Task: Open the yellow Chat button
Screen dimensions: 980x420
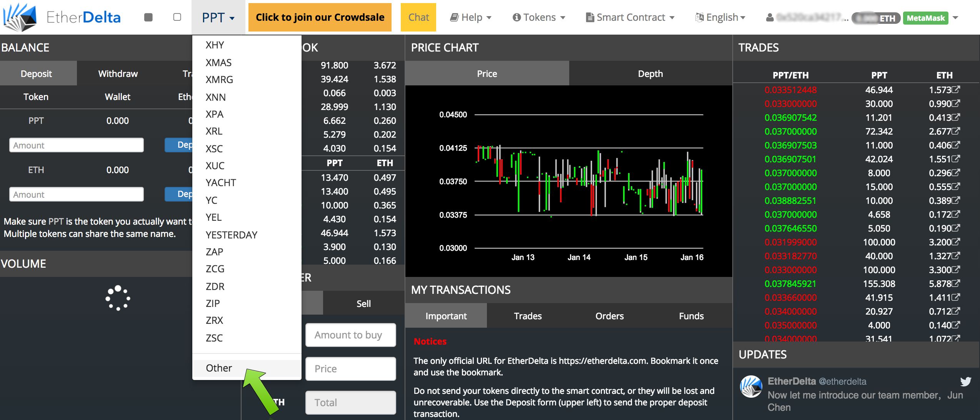Action: [x=418, y=17]
